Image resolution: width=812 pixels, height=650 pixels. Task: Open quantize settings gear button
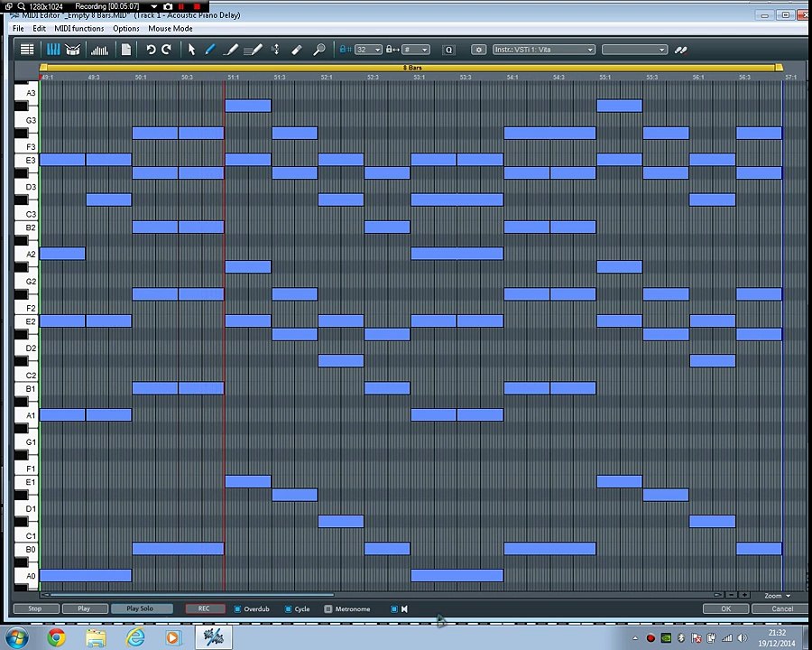[x=478, y=50]
